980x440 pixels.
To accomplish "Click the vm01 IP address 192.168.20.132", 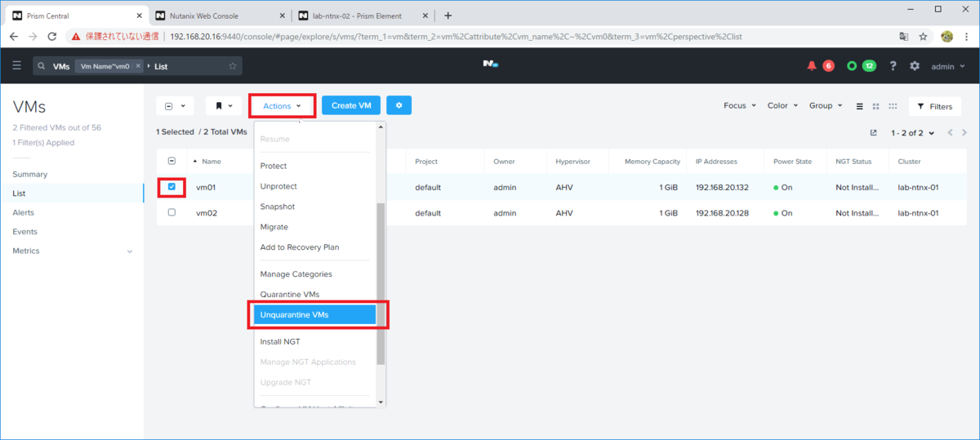I will pos(722,187).
